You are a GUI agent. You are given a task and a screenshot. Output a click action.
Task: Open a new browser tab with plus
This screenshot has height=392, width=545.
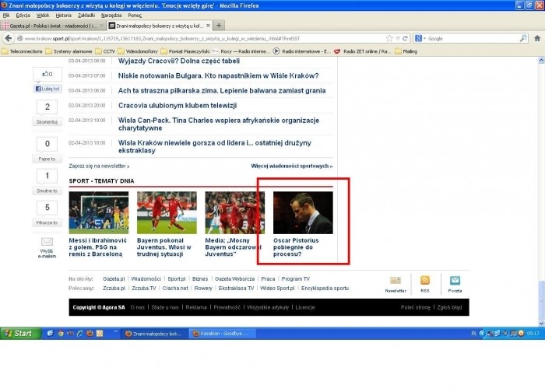click(219, 25)
